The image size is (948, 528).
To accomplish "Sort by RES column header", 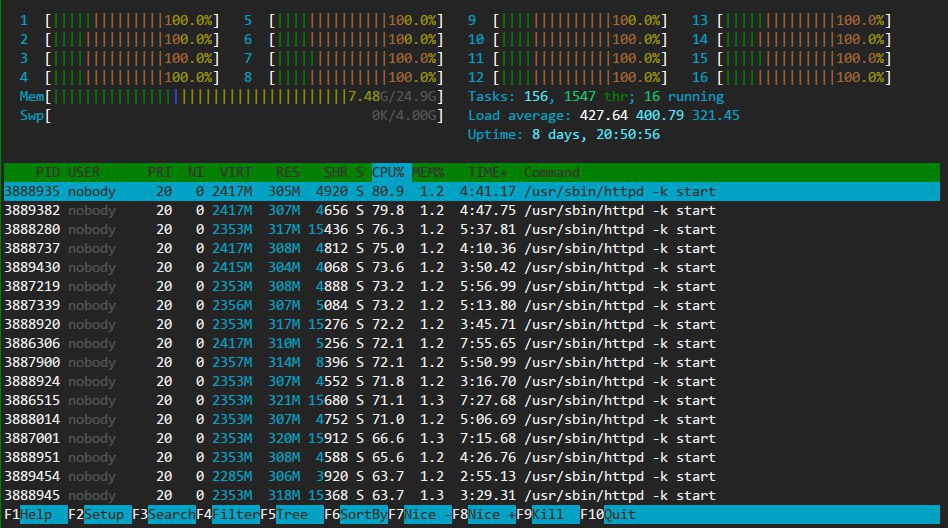I will pos(287,172).
